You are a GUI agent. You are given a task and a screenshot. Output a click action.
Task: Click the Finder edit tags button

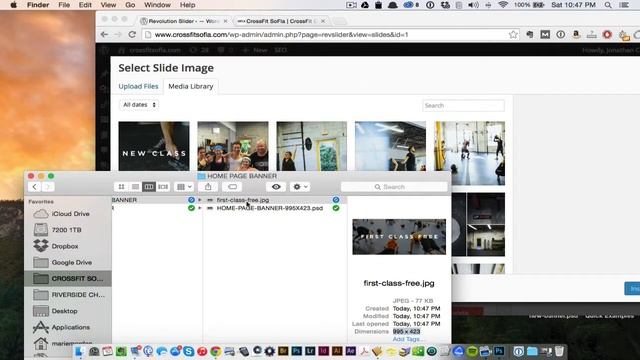[x=232, y=187]
